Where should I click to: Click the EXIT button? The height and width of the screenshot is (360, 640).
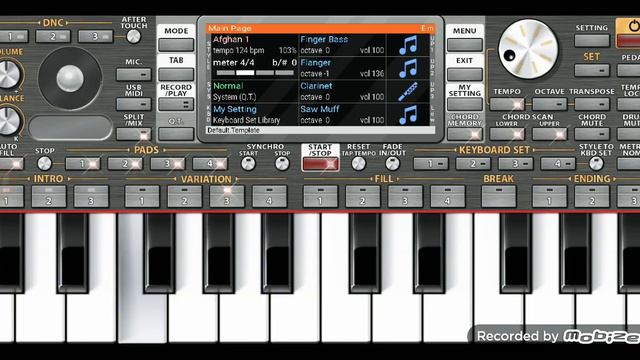464,74
